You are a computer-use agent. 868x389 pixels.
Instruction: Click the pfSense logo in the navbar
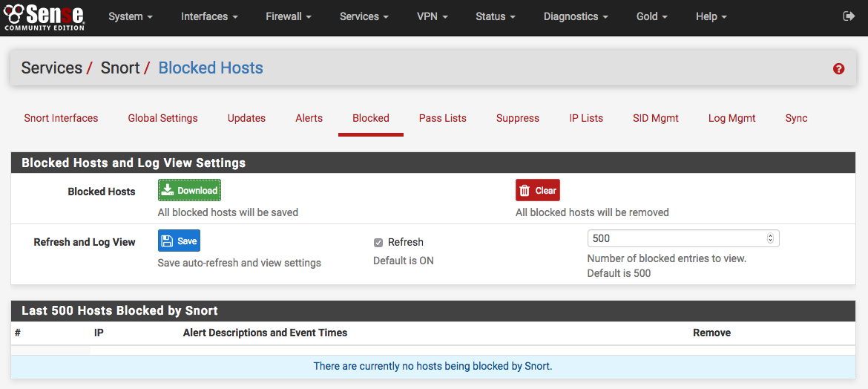(45, 16)
